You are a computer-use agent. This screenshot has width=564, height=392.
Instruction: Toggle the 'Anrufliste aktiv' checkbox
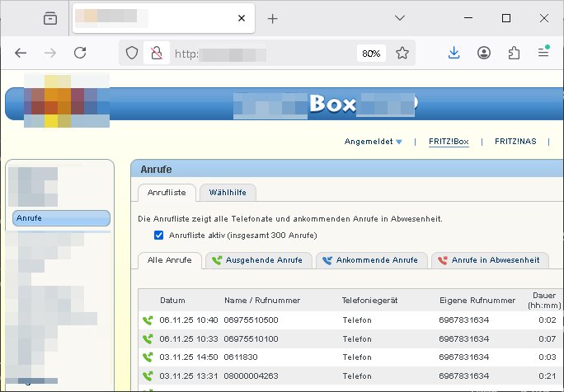coord(159,236)
